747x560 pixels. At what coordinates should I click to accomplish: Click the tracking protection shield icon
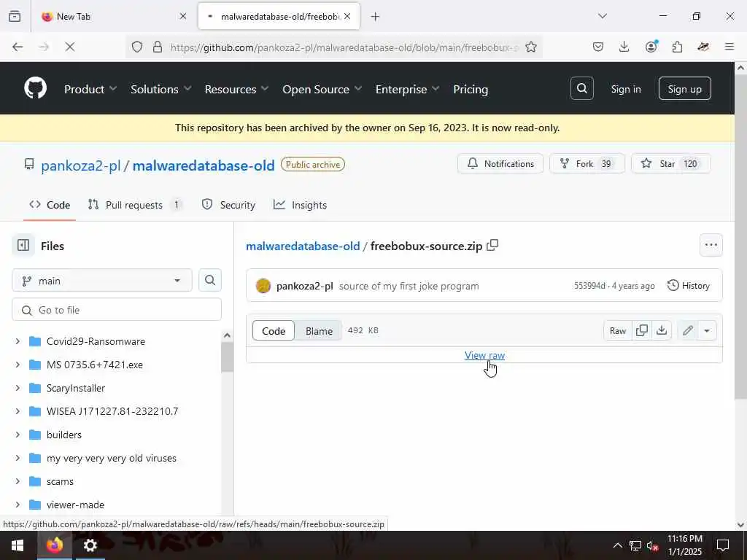point(137,47)
